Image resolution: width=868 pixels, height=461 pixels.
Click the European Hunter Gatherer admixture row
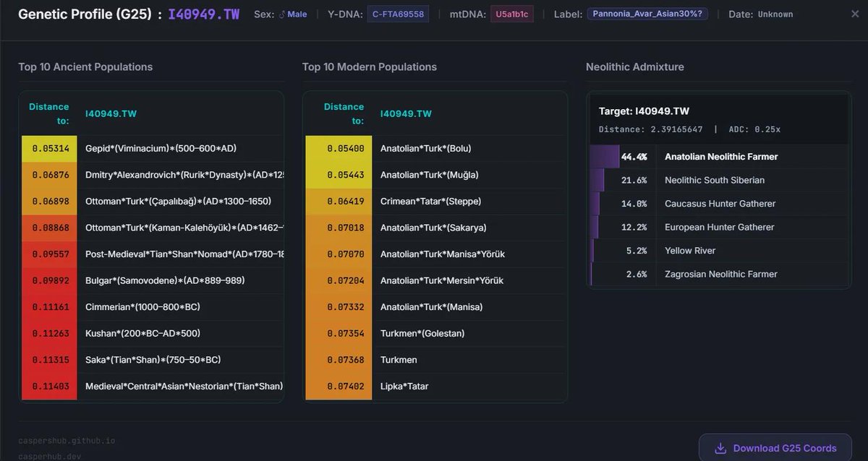[719, 227]
